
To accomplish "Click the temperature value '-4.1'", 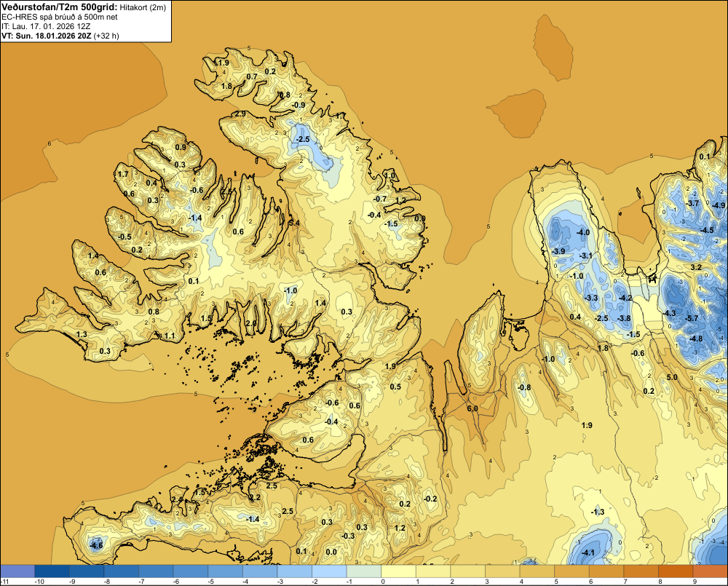I will (x=588, y=552).
